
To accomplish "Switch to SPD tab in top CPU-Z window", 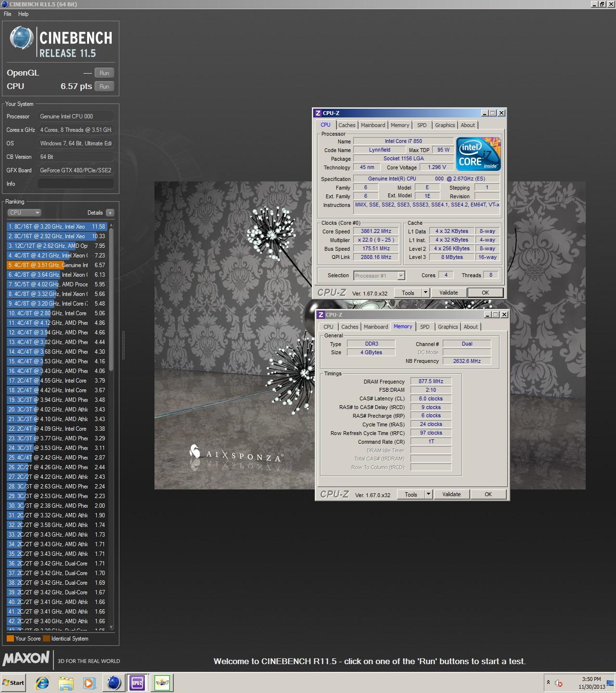I will pyautogui.click(x=422, y=125).
